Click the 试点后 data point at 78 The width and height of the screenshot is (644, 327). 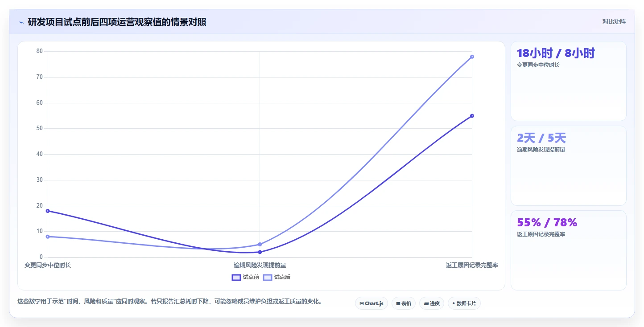point(472,57)
